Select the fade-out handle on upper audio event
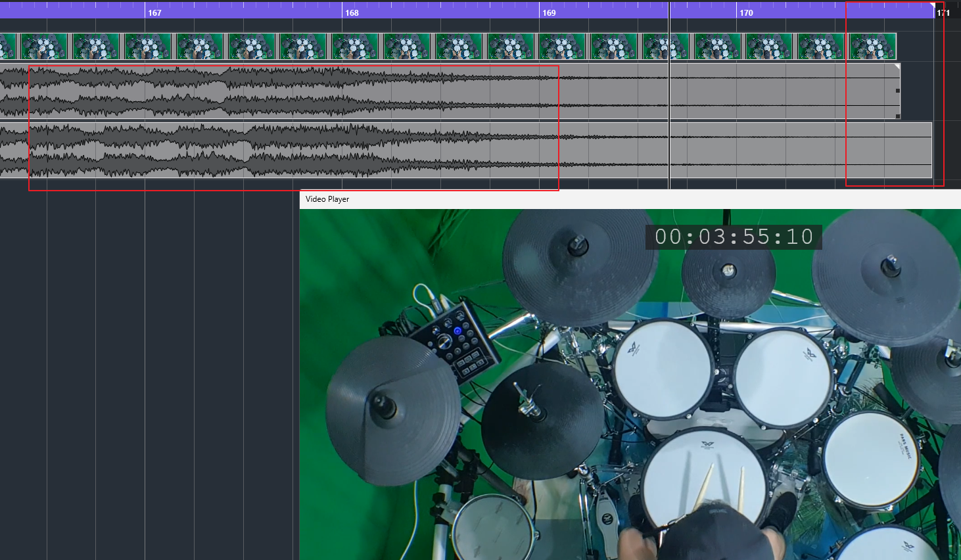The image size is (961, 560). coord(897,66)
